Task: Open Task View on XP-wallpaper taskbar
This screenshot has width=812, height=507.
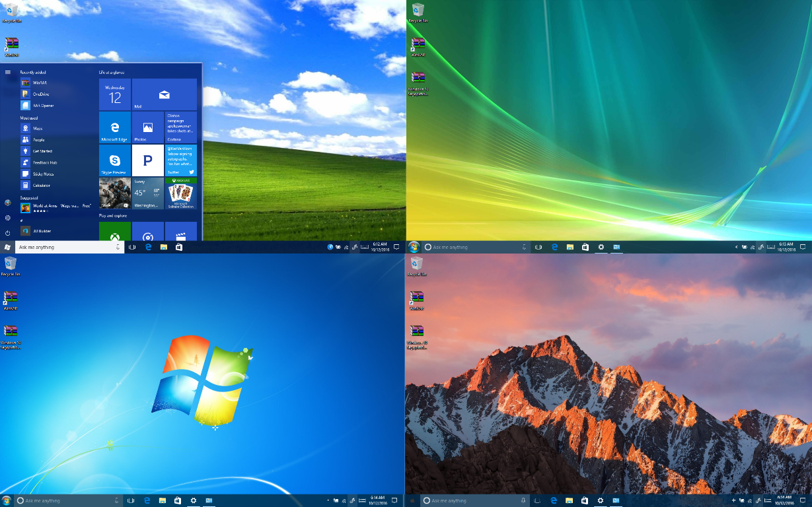Action: tap(132, 247)
